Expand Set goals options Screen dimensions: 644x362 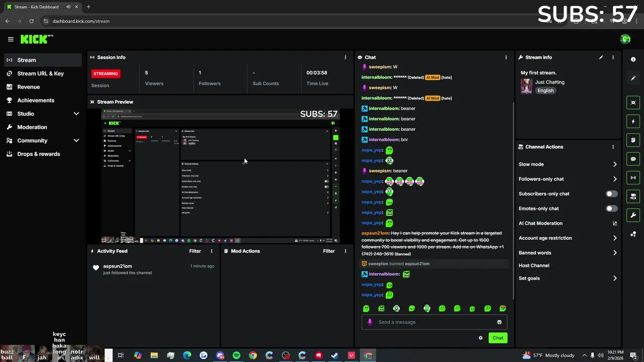[615, 278]
